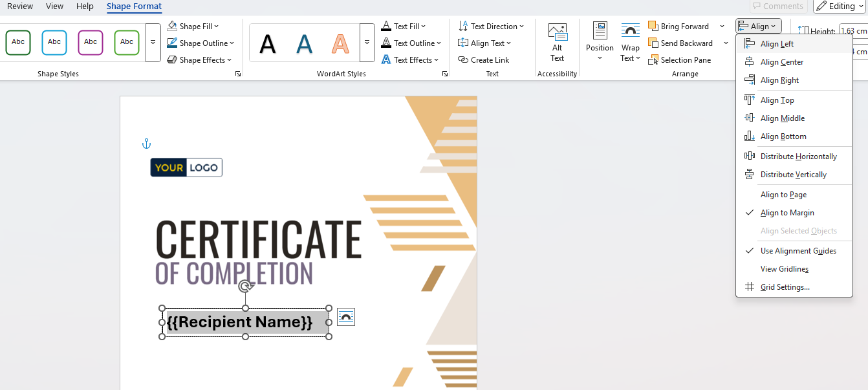Open Grid Settings from the menu
Screen dimensions: 868x390
794,287
